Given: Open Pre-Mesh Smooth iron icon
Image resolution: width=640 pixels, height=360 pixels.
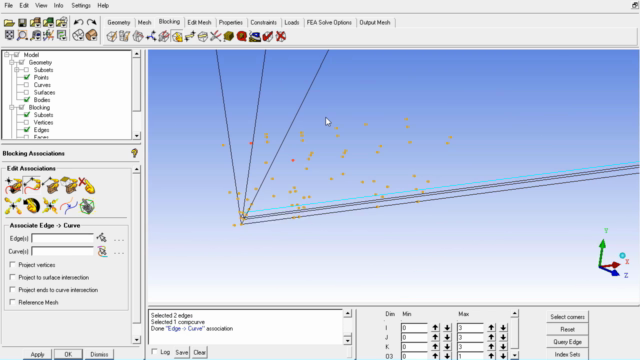Looking at the screenshot, I should pyautogui.click(x=255, y=36).
